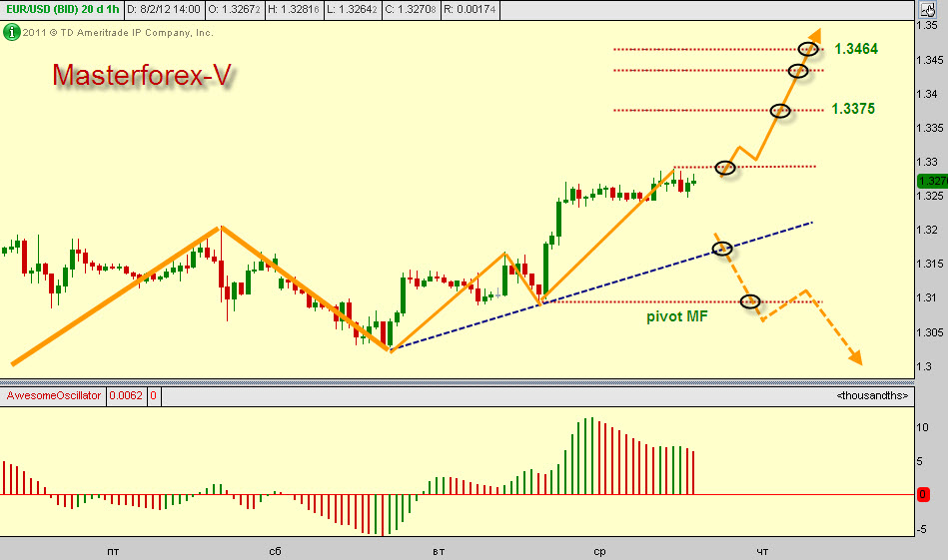Viewport: 948px width, 560px height.
Task: Click the AwesomeOscillator study label
Action: point(54,396)
